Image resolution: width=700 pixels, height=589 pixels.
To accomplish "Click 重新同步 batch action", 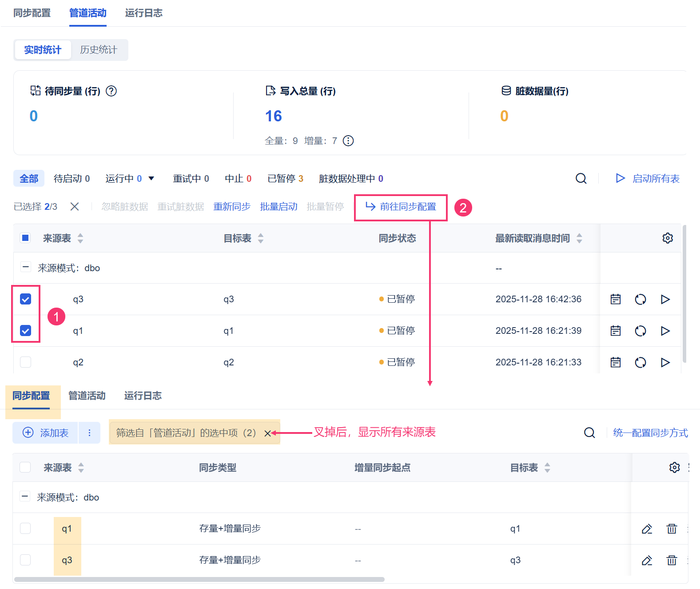I will tap(232, 207).
